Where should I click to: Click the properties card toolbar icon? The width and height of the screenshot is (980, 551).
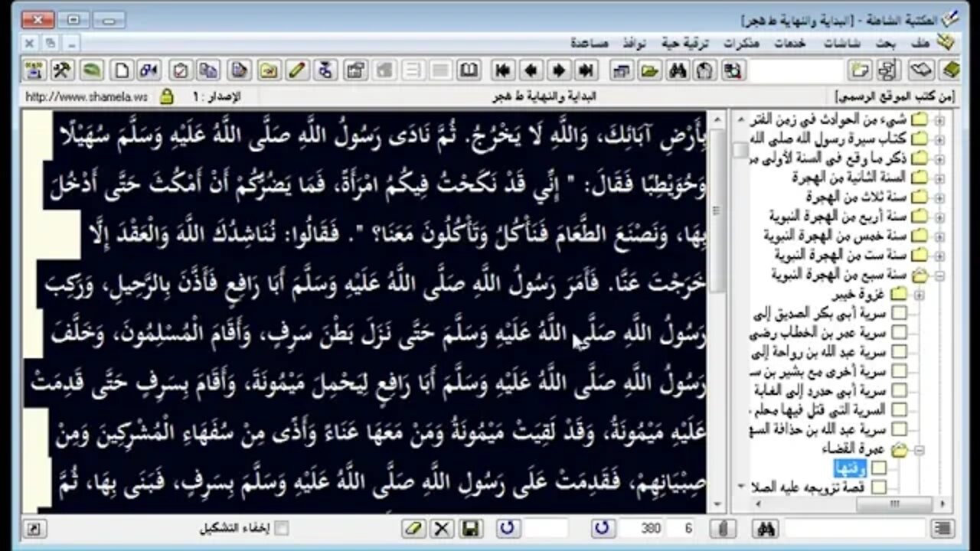click(x=354, y=71)
